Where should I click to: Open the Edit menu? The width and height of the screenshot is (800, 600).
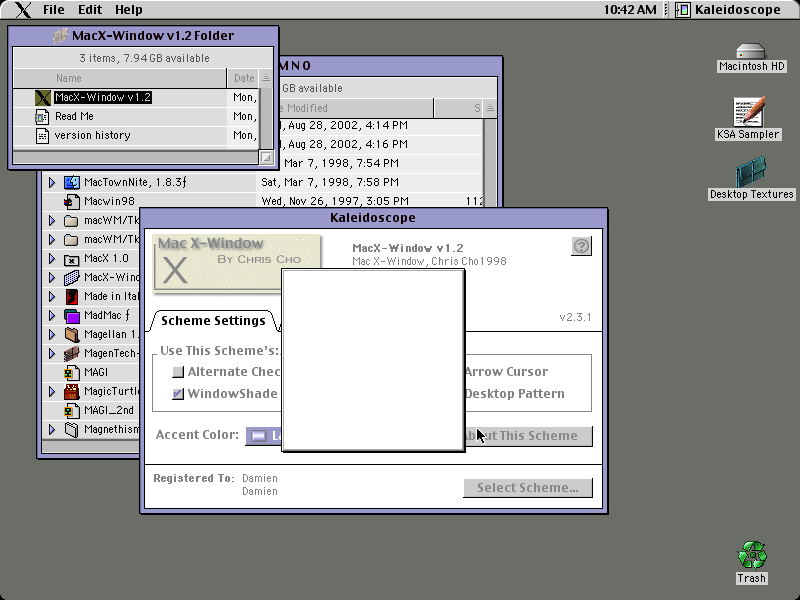tap(90, 10)
